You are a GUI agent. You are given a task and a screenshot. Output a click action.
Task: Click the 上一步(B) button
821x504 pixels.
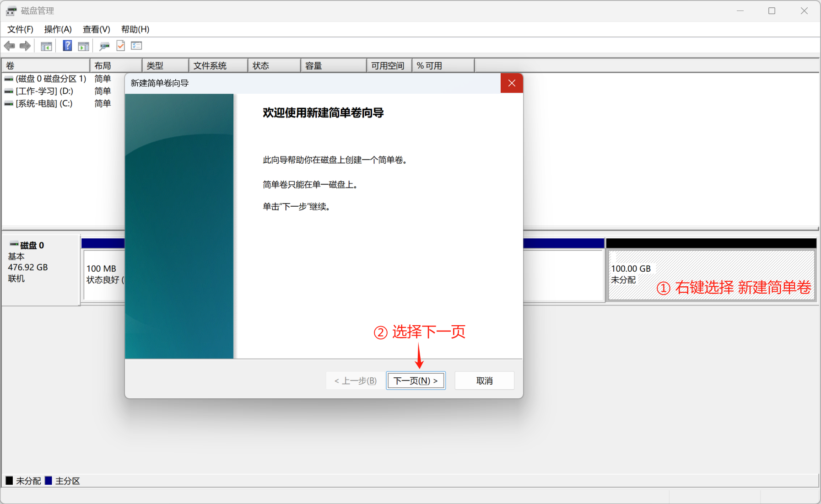(355, 381)
